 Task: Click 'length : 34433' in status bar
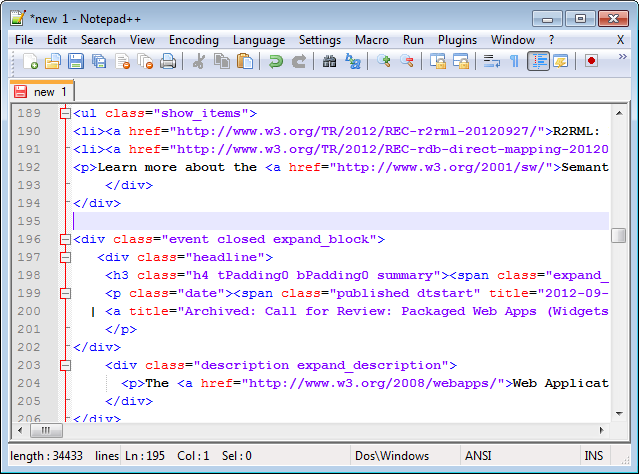point(46,456)
